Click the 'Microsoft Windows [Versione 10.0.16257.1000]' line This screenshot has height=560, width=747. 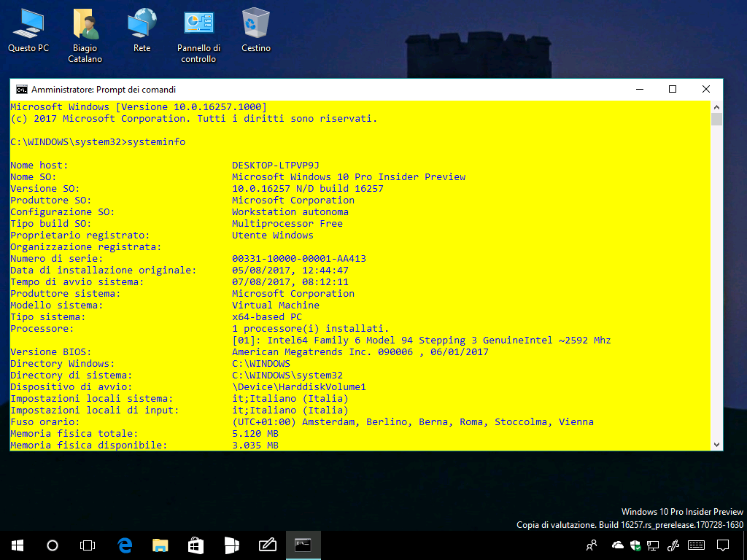coord(139,106)
